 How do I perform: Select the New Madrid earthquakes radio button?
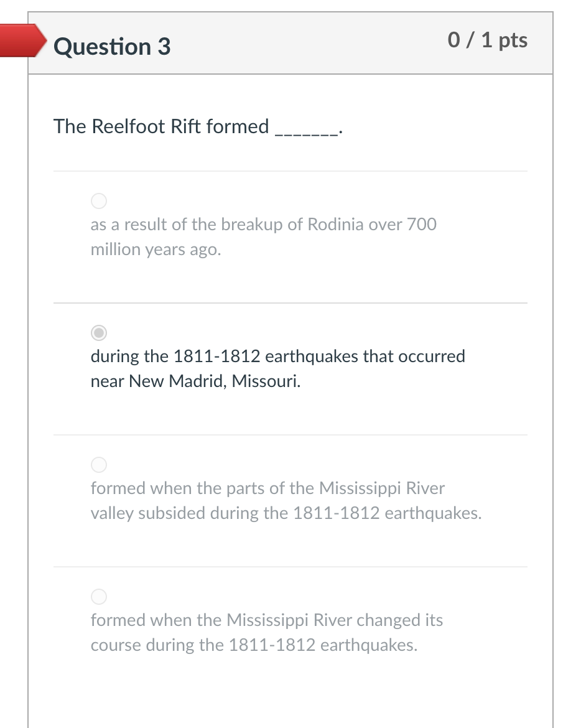click(x=98, y=333)
